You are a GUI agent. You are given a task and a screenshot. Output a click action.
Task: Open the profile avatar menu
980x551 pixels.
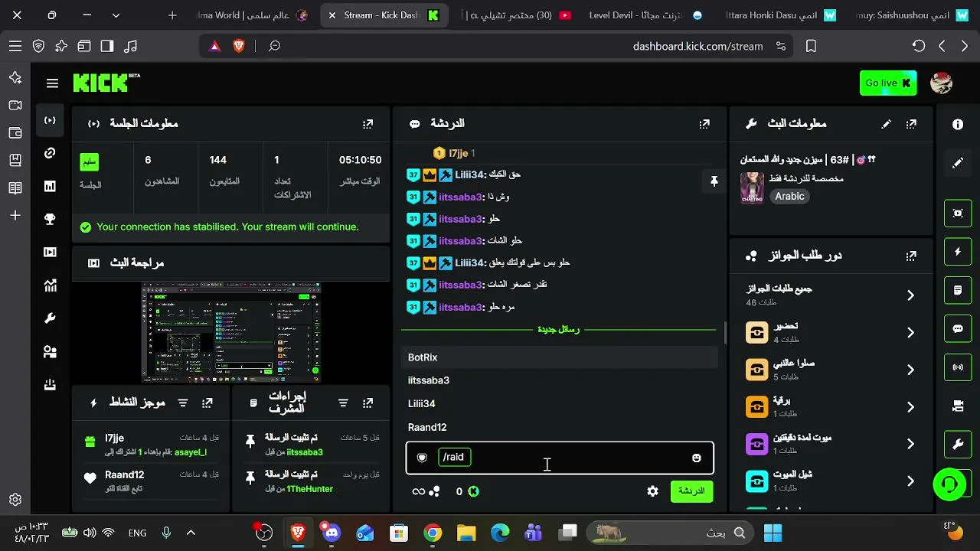pos(941,83)
